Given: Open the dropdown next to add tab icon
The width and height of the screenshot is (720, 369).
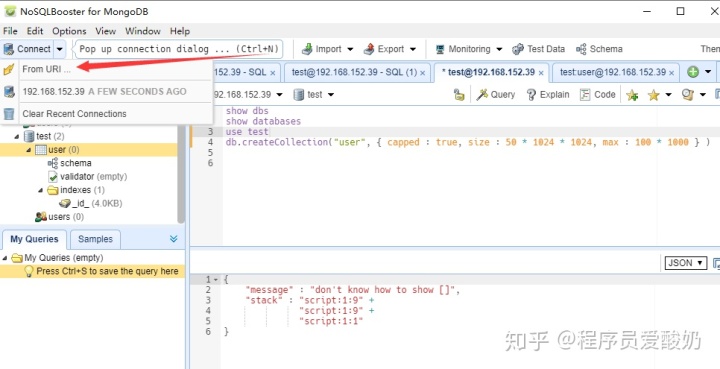Looking at the screenshot, I should click(708, 72).
